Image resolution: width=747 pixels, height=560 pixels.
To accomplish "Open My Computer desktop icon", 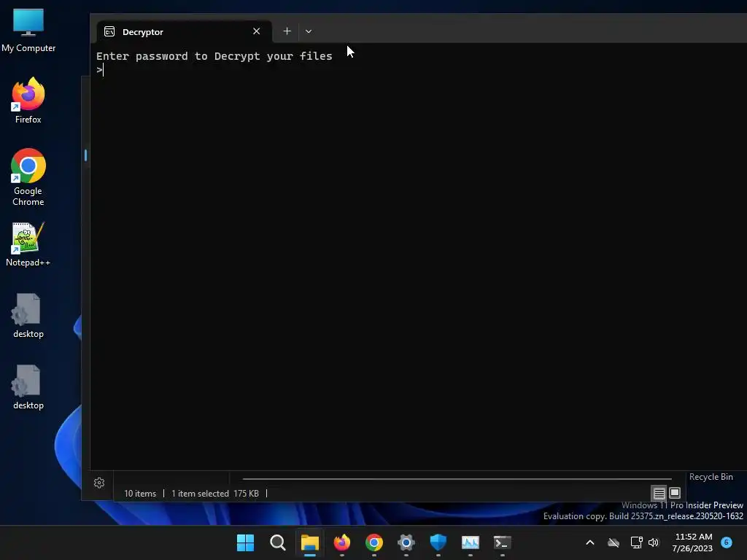I will coord(28,30).
